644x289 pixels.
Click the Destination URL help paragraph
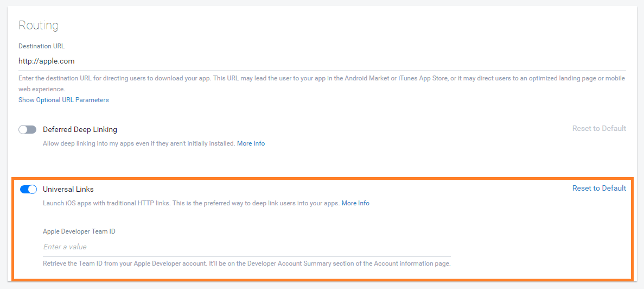pyautogui.click(x=321, y=78)
